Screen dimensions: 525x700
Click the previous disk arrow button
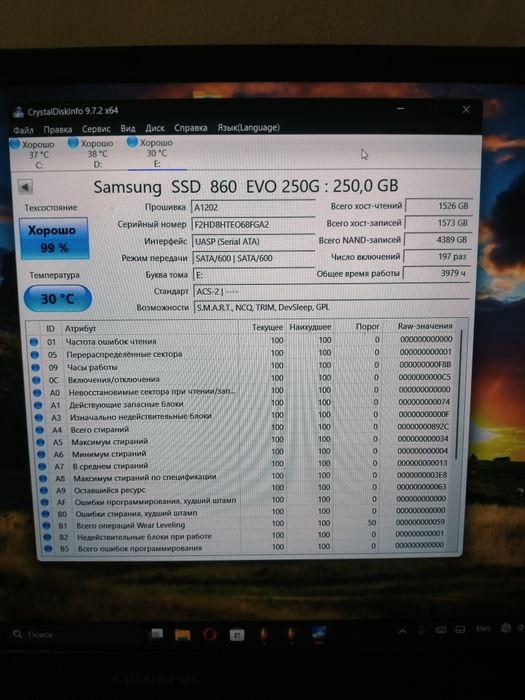pyautogui.click(x=25, y=187)
